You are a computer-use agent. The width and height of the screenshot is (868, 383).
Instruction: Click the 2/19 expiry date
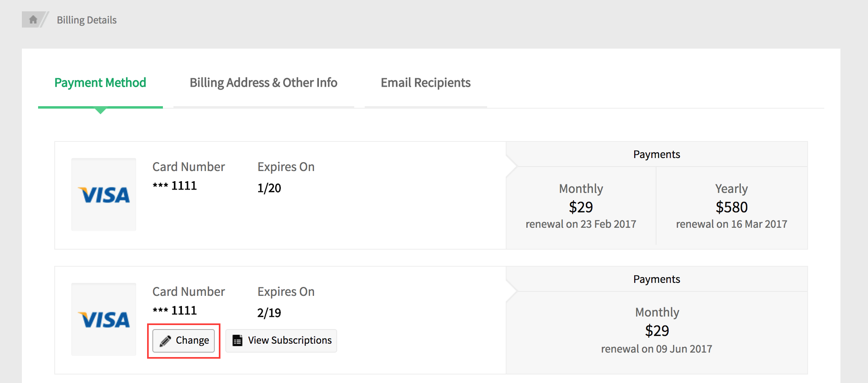269,313
